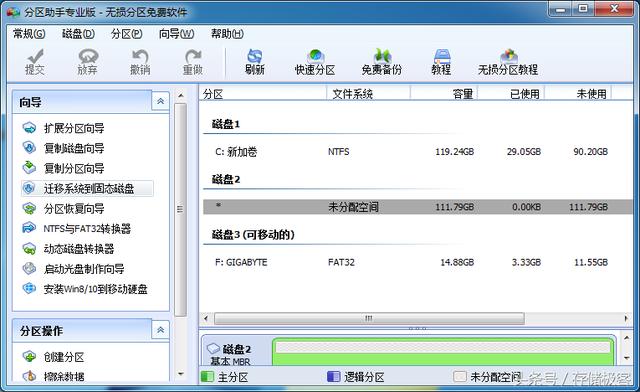The width and height of the screenshot is (640, 392).
Task: Open NTFS与FAT32转换器
Action: [x=77, y=229]
